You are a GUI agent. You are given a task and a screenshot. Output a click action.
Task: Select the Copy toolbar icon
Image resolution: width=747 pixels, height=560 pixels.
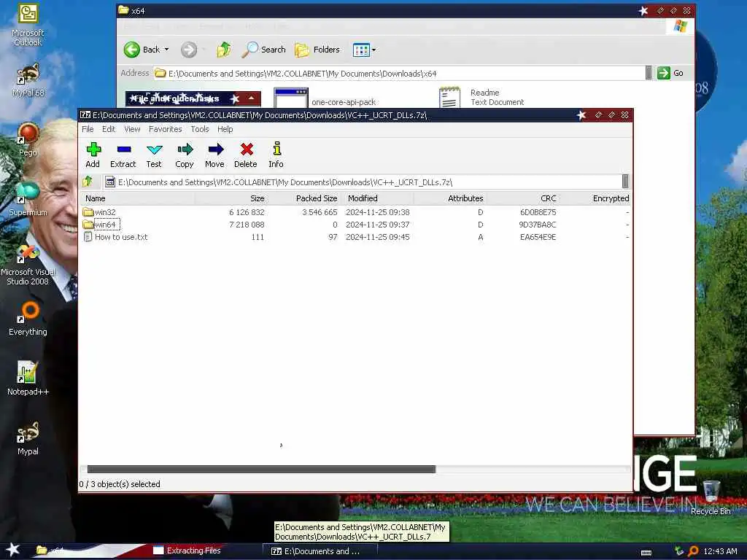[x=185, y=155]
